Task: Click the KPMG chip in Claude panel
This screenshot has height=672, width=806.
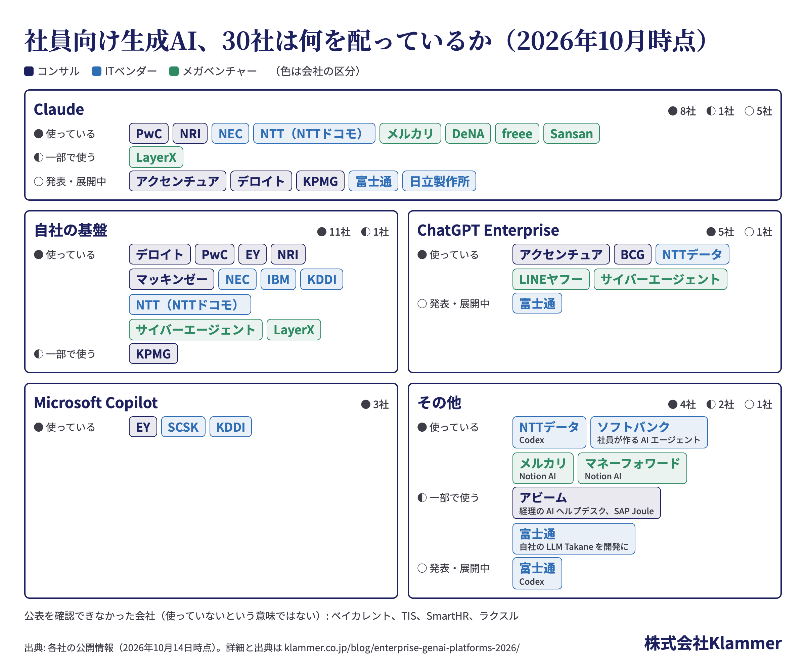Action: [320, 181]
